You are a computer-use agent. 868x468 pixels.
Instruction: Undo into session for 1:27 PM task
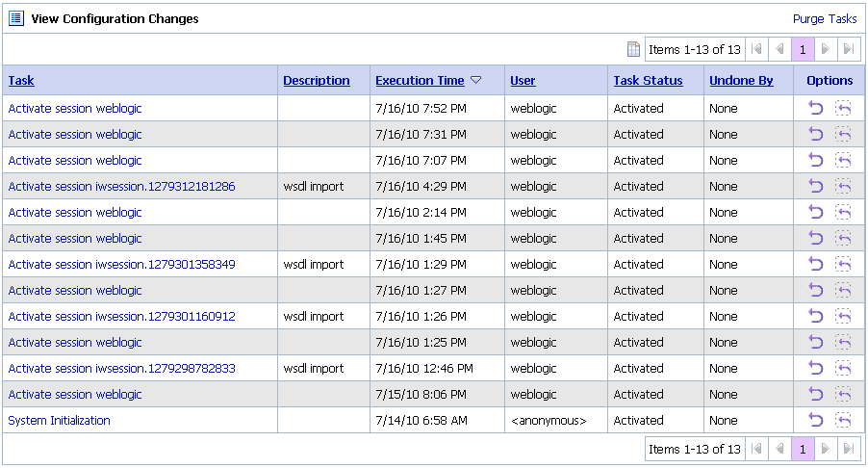(843, 290)
